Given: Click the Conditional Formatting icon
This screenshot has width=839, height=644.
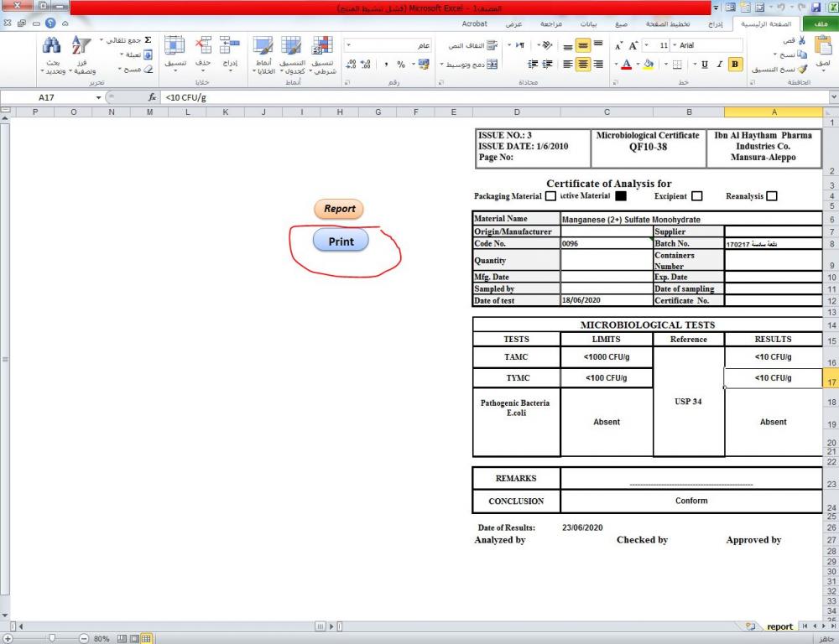Looking at the screenshot, I should click(x=321, y=49).
